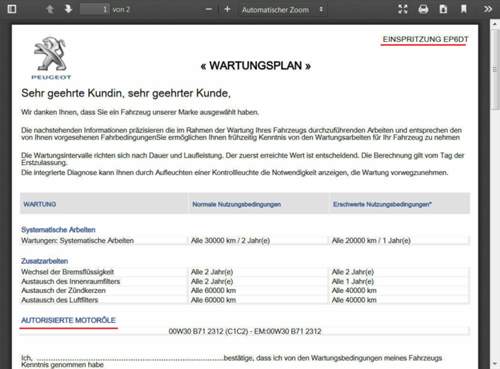The width and height of the screenshot is (500, 369).
Task: Click the Peugeot logo
Action: tap(51, 58)
